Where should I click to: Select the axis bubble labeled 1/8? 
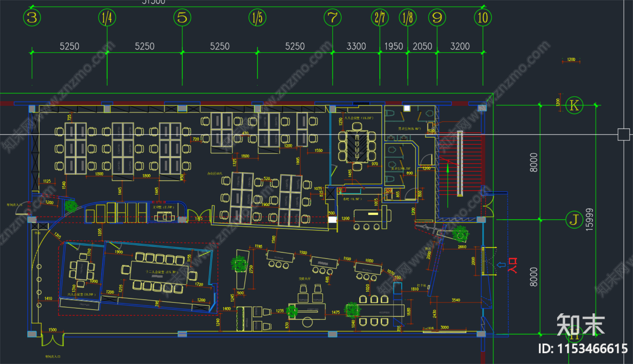tap(407, 18)
